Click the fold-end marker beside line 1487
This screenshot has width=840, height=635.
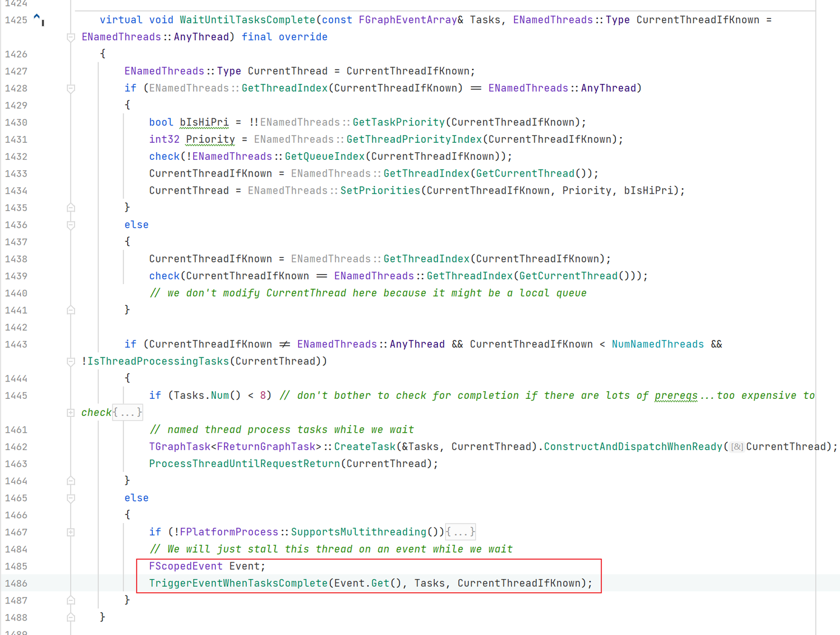[71, 599]
